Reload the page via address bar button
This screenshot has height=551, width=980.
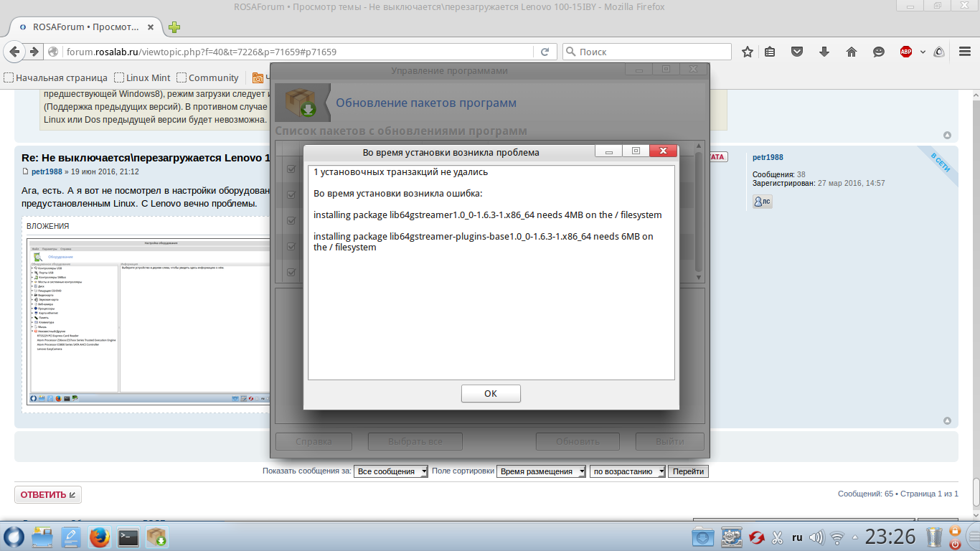pyautogui.click(x=545, y=52)
